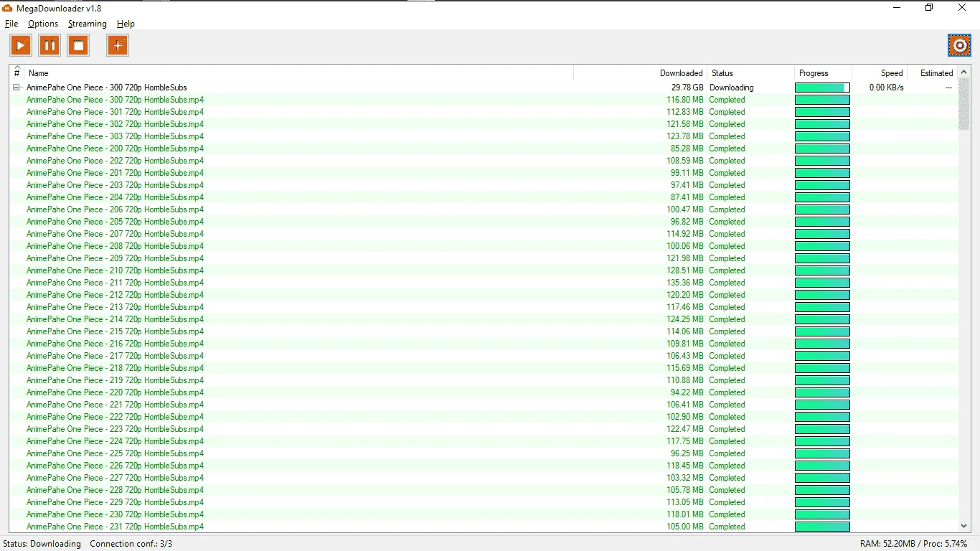Click Completed status of episode 228 row
980x551 pixels.
pyautogui.click(x=727, y=490)
